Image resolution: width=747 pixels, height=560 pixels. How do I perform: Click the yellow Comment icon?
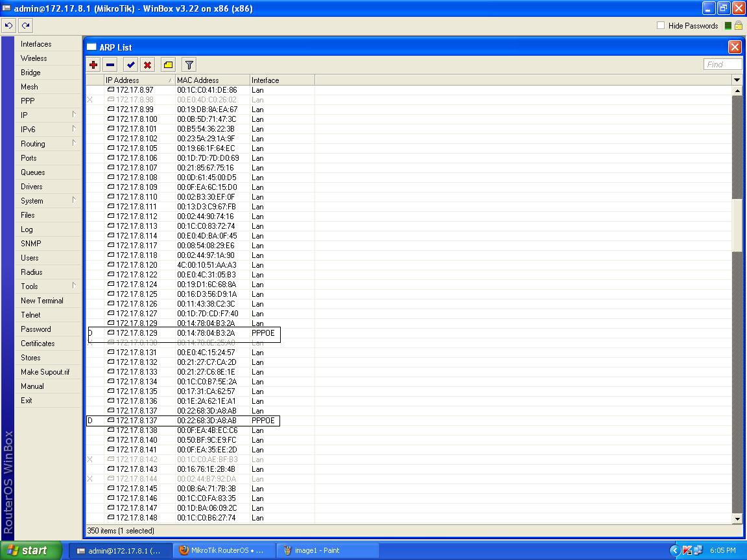pos(168,65)
